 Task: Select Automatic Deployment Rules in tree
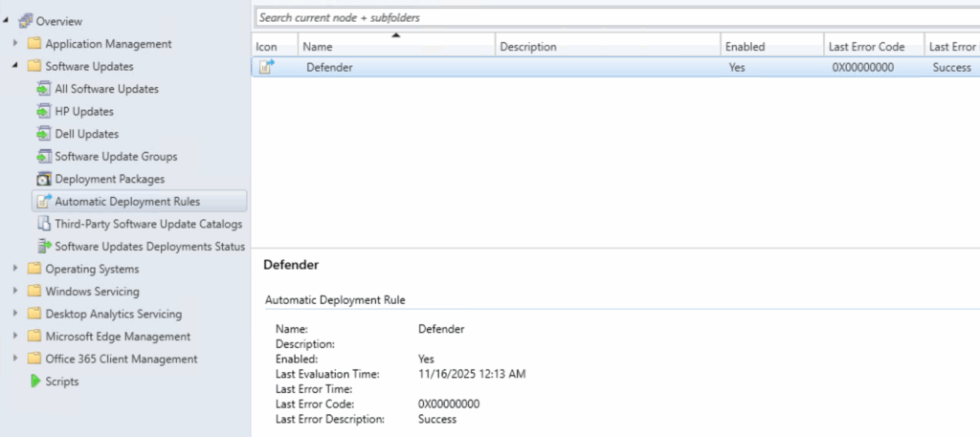coord(127,202)
